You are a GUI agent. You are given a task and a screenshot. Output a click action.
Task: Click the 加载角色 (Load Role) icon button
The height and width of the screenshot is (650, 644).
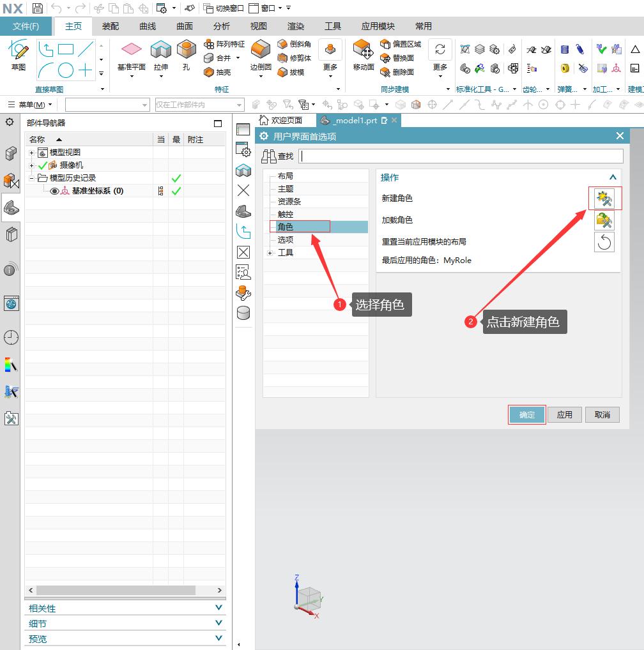pyautogui.click(x=604, y=221)
